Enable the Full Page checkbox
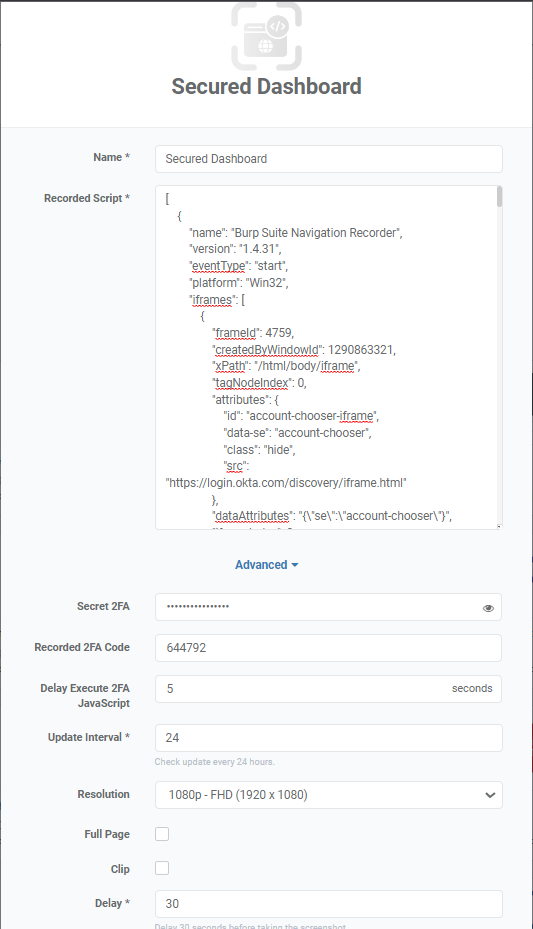Screen dimensions: 533x929 [x=162, y=834]
